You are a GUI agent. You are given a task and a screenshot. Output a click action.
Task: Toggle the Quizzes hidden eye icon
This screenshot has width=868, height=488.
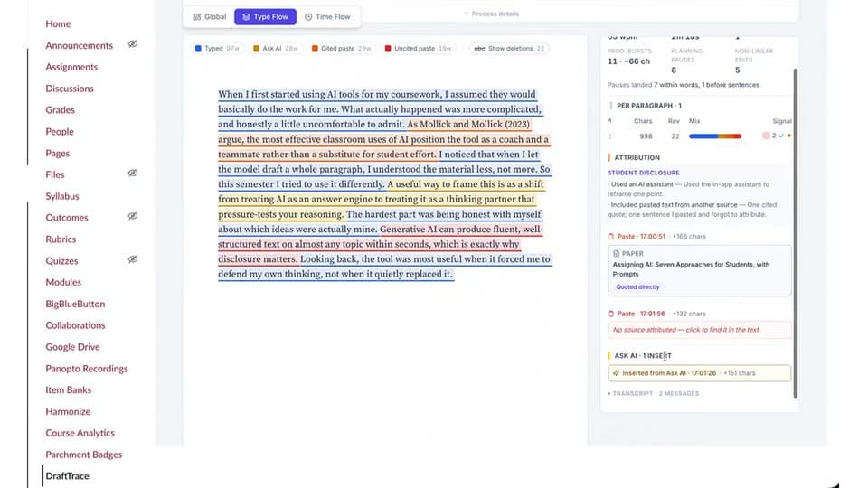point(133,259)
